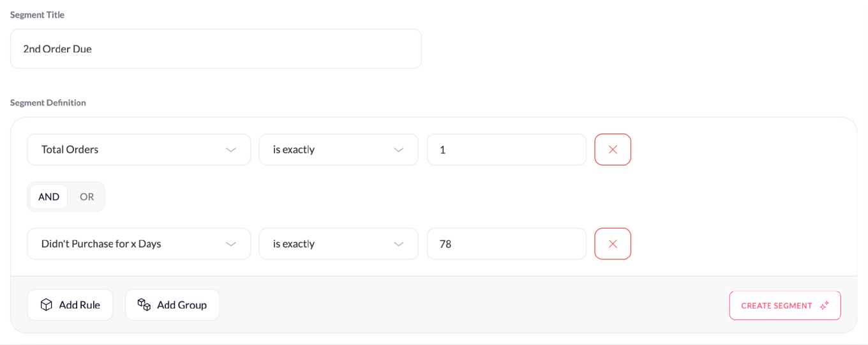The image size is (868, 345).
Task: Click the cube icon on Add Rule
Action: click(46, 305)
